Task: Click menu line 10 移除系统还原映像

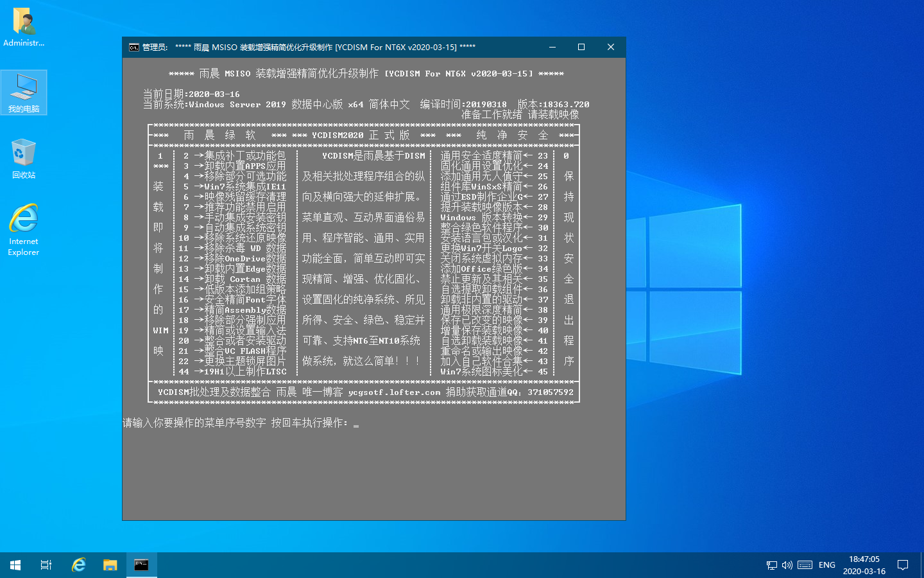Action: (232, 238)
